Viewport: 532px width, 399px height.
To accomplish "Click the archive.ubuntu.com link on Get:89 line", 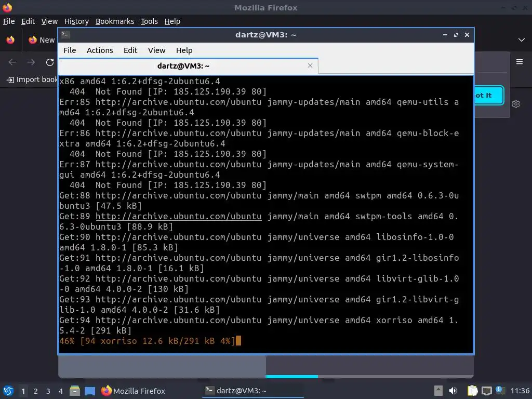I will [x=179, y=217].
